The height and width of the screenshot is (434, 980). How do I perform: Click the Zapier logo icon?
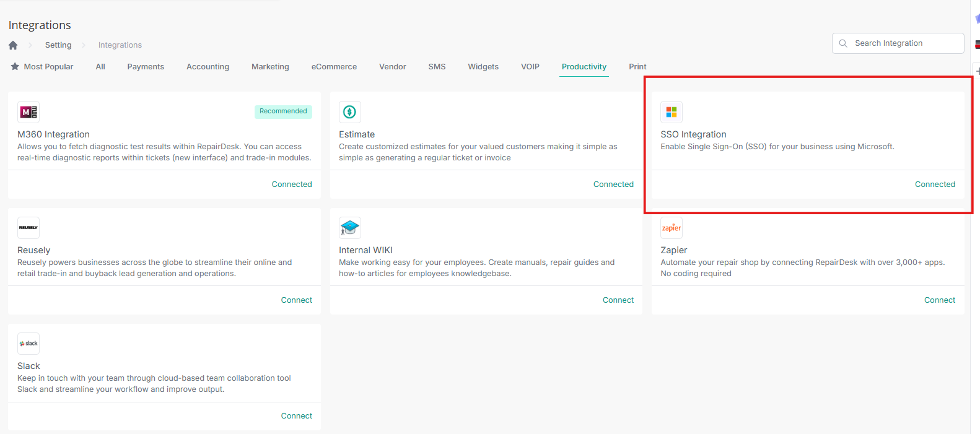tap(672, 228)
